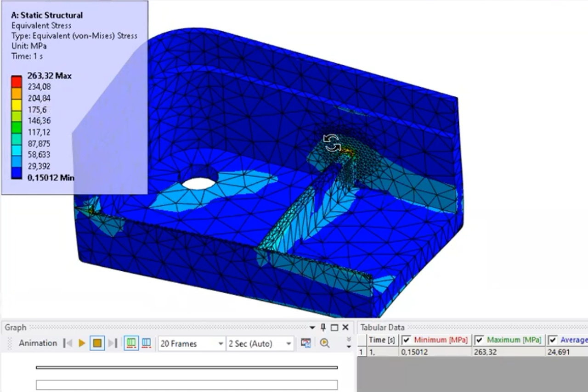588x392 pixels.
Task: Toggle the Average column checkbox
Action: tap(553, 340)
